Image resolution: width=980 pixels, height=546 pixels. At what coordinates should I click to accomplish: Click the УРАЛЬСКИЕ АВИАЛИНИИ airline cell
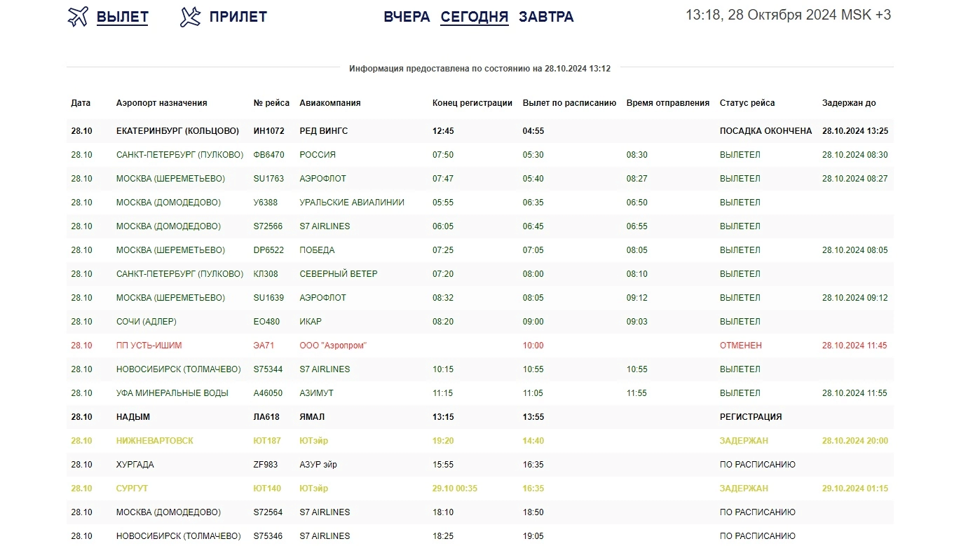(x=352, y=203)
